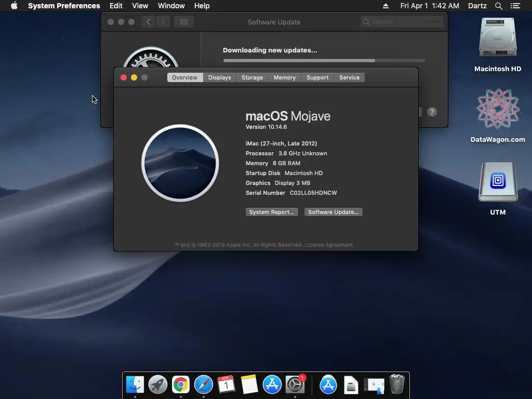Switch to the Storage tab

[252, 77]
